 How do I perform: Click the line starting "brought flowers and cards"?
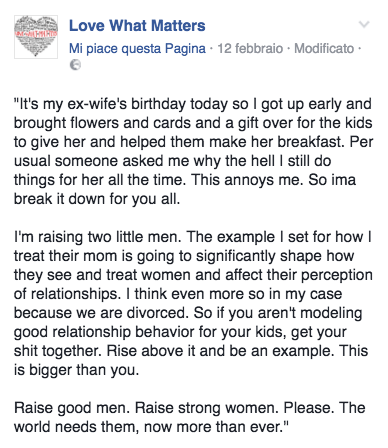point(193,123)
